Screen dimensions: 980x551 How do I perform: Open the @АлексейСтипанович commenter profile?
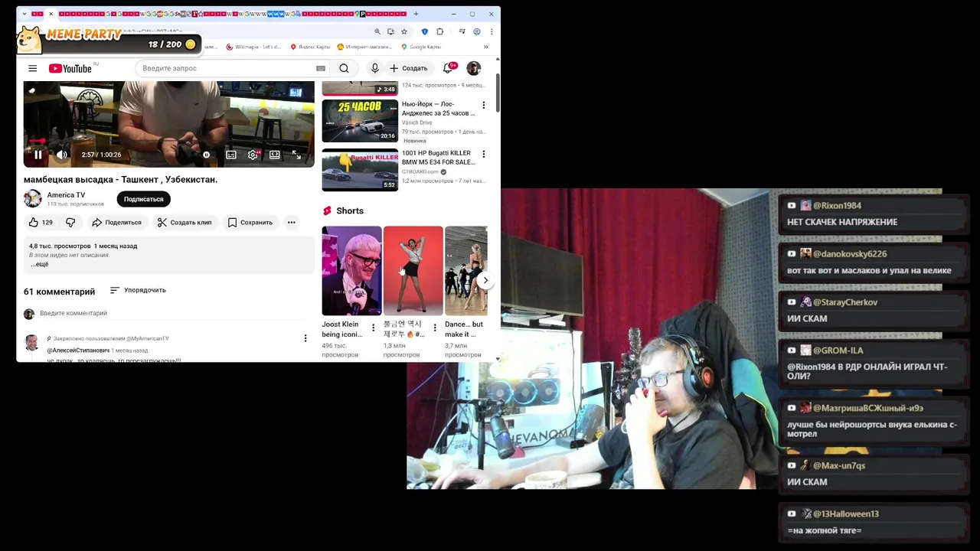tap(78, 350)
